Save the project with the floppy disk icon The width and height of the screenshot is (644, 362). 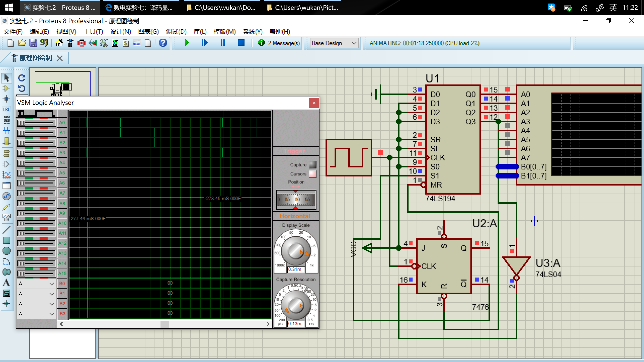tap(33, 43)
